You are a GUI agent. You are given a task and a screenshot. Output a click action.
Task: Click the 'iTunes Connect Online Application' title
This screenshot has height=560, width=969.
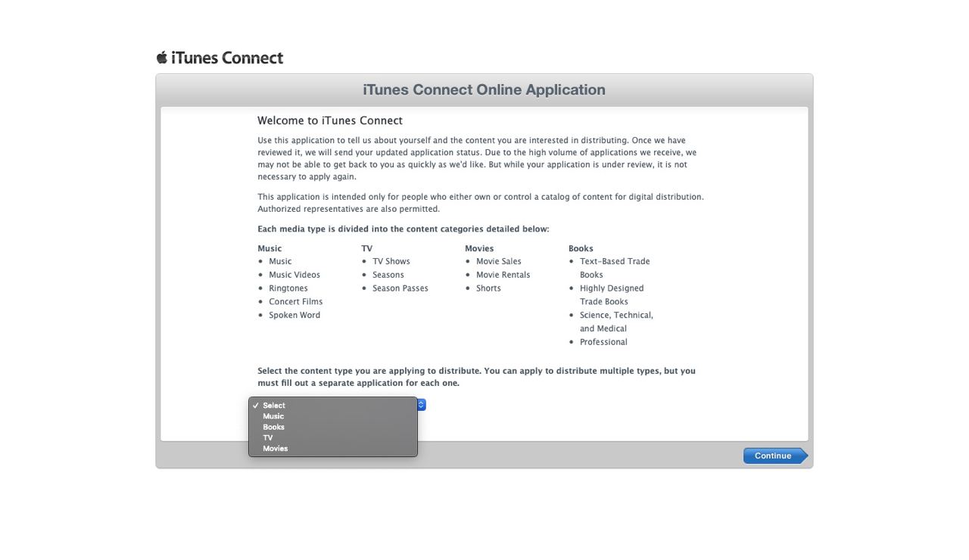(x=484, y=89)
